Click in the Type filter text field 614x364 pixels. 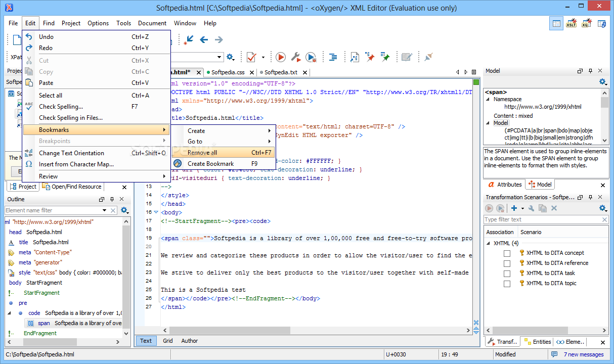(x=542, y=219)
